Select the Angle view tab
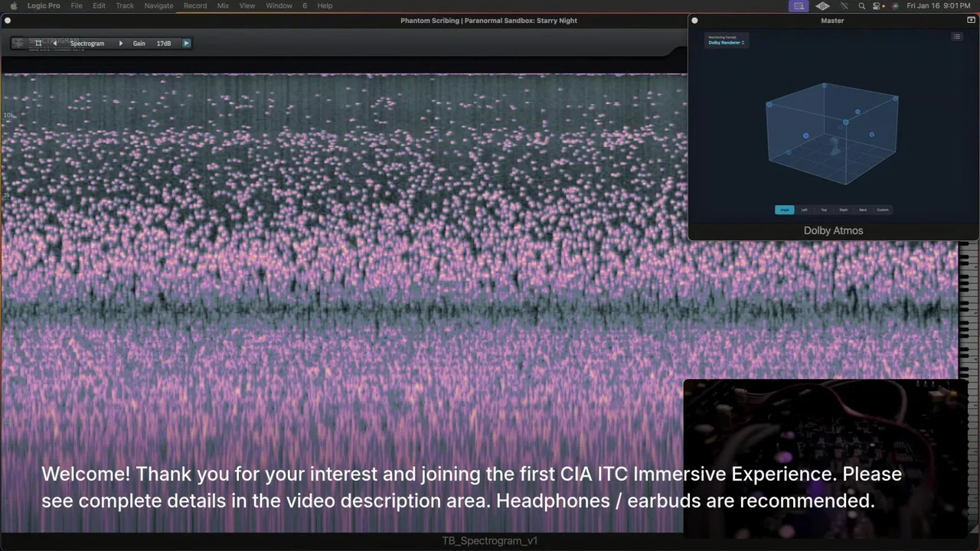Image resolution: width=980 pixels, height=551 pixels. click(785, 210)
